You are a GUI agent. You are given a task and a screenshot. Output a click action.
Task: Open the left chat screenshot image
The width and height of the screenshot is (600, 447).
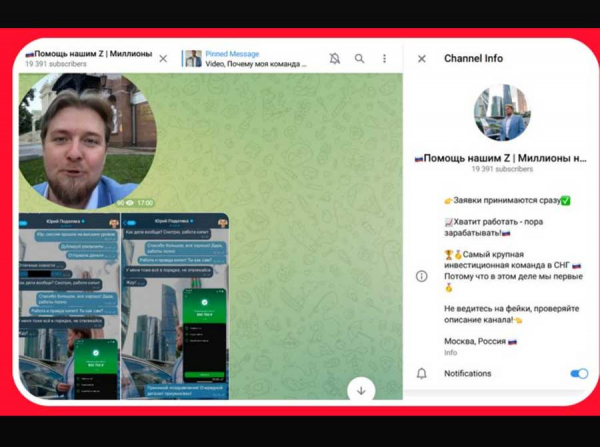tap(69, 308)
